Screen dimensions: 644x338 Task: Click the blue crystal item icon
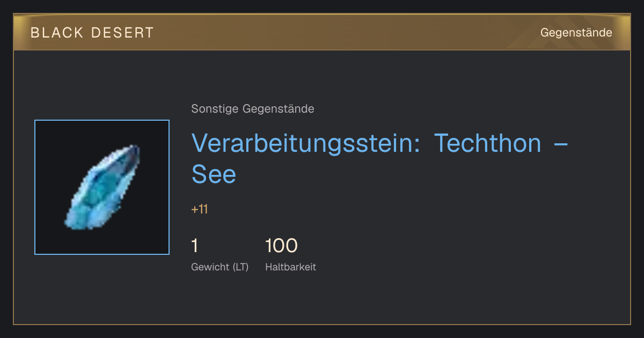(x=102, y=187)
